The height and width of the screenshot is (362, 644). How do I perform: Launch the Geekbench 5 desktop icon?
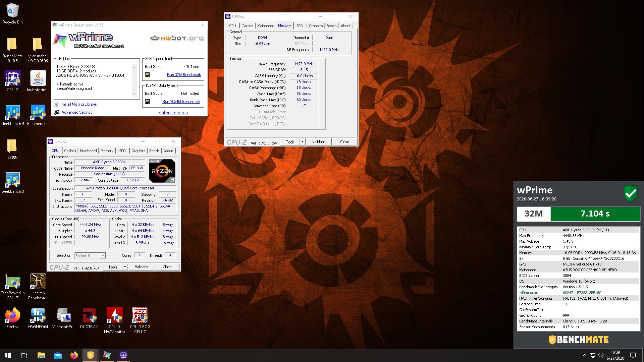pyautogui.click(x=38, y=115)
